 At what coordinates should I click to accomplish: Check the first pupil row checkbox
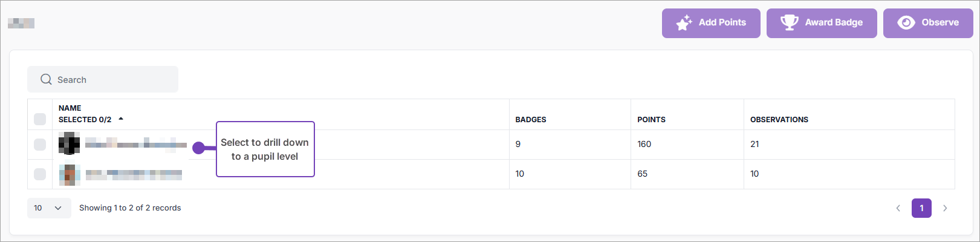click(40, 145)
